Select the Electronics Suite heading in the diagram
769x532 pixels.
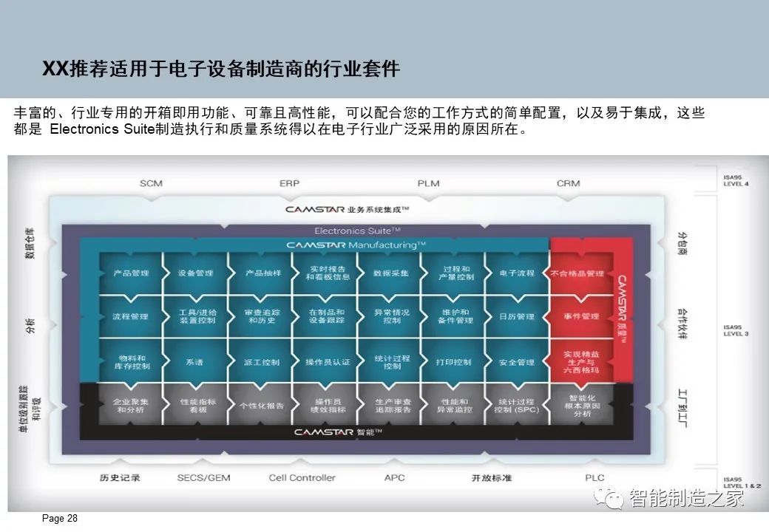tap(358, 231)
